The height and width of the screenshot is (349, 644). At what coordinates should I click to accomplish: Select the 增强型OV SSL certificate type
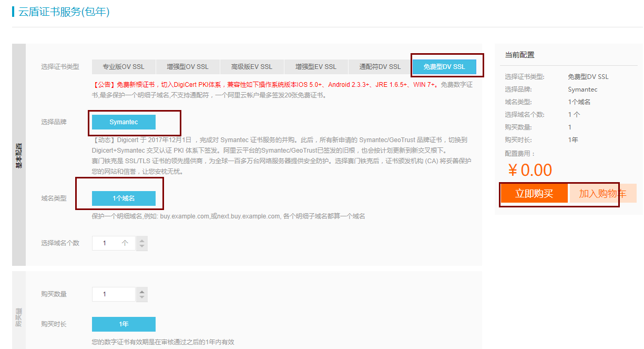(x=188, y=67)
